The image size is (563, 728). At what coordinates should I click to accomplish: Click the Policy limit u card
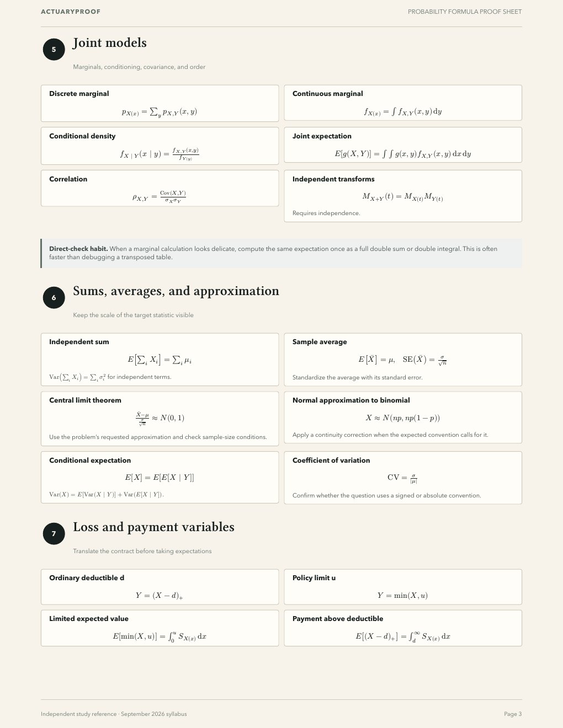click(x=403, y=587)
